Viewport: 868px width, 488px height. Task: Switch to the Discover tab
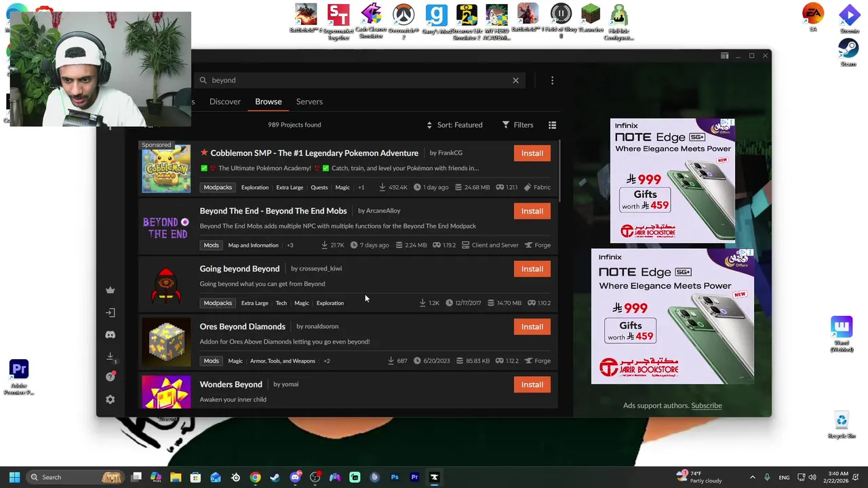tap(224, 102)
